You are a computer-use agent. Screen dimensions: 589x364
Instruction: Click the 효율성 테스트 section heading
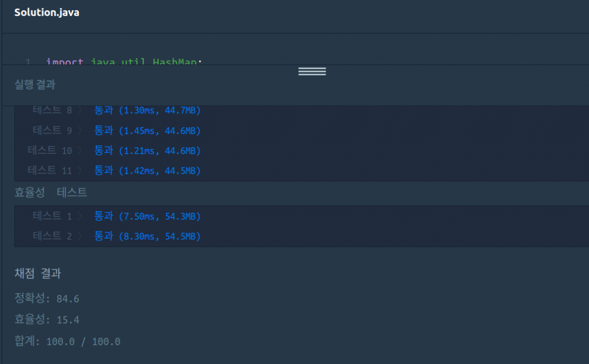point(51,193)
